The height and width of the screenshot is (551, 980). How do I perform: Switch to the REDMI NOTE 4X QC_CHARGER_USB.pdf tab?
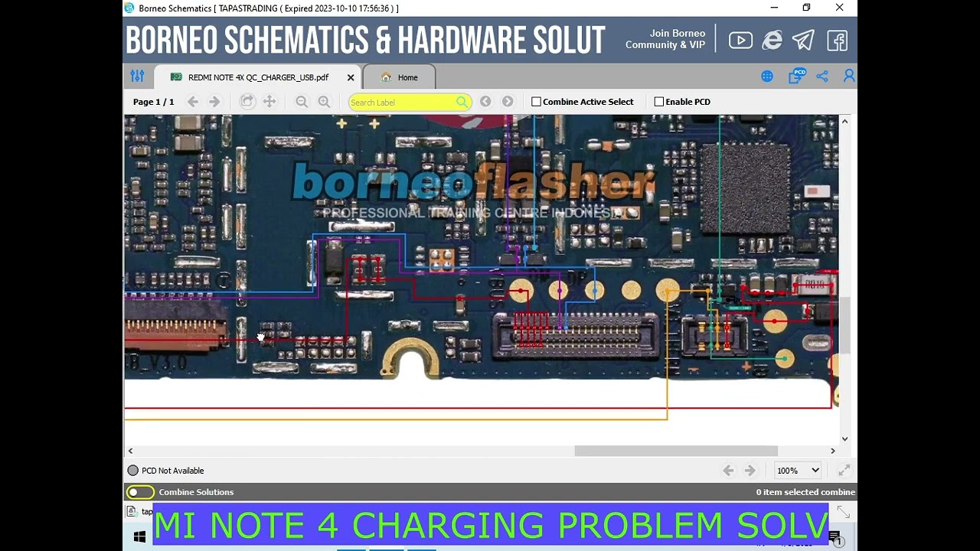pos(258,77)
